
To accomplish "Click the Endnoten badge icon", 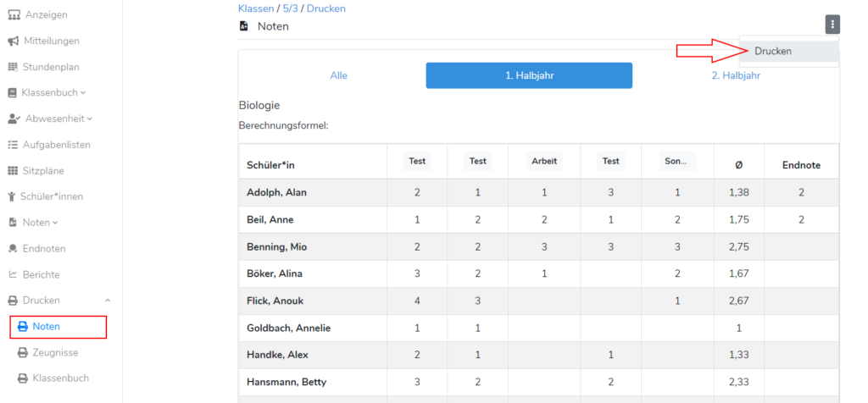I will [14, 249].
